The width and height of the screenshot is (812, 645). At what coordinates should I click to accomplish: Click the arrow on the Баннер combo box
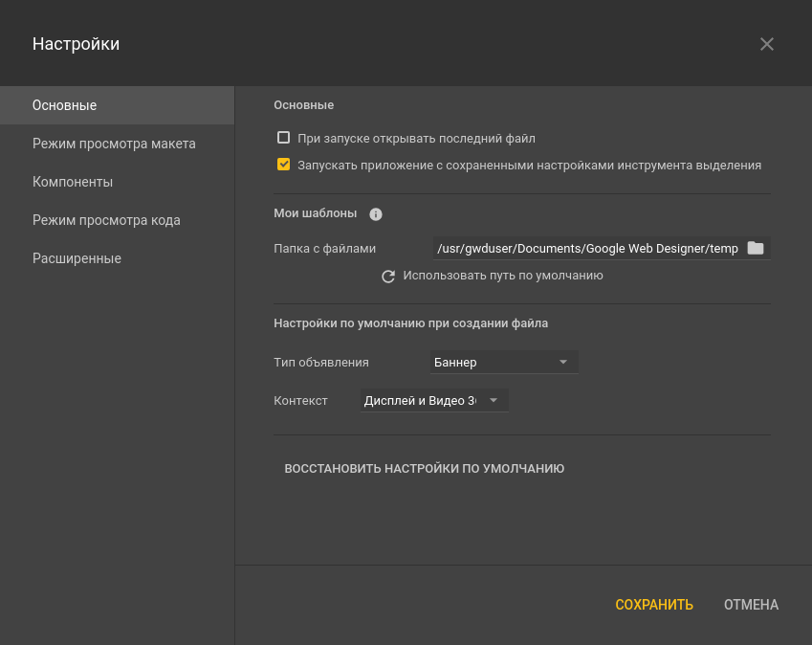pyautogui.click(x=563, y=363)
